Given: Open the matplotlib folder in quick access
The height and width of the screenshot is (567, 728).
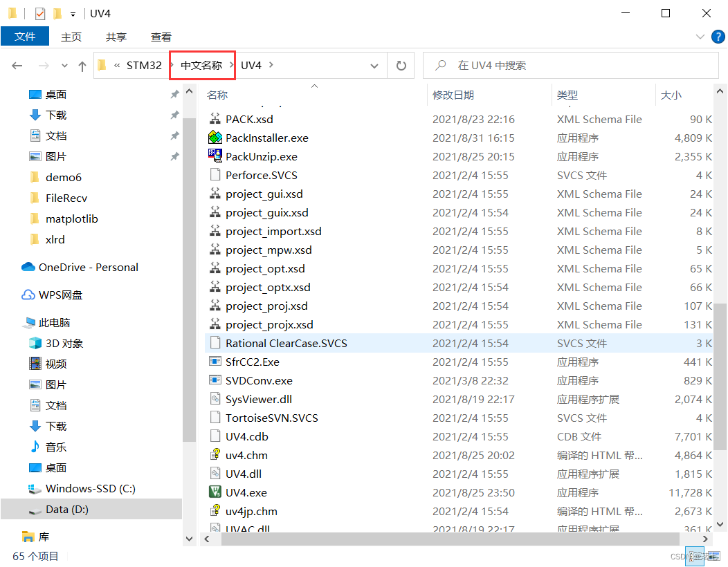Looking at the screenshot, I should tap(72, 219).
